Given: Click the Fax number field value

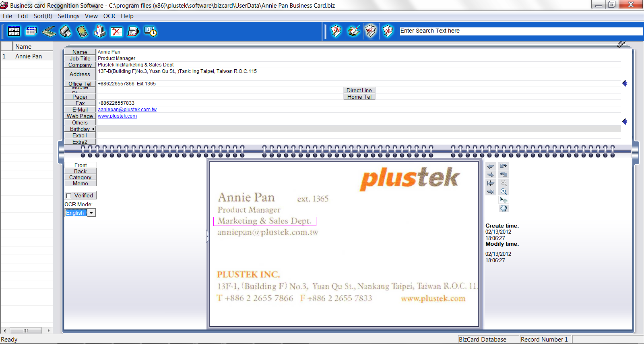Looking at the screenshot, I should pyautogui.click(x=116, y=103).
